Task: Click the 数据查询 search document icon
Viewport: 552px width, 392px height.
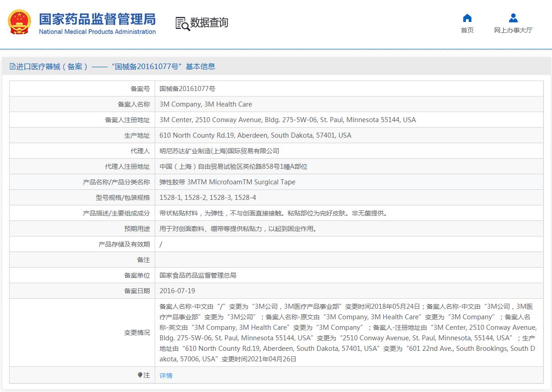Action: (x=183, y=23)
